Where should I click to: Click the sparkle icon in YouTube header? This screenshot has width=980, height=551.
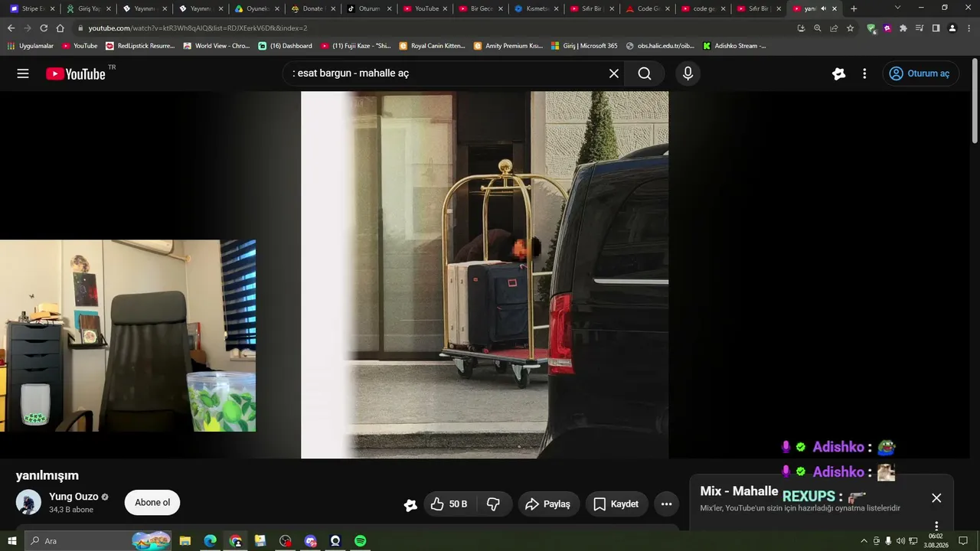[x=838, y=73]
